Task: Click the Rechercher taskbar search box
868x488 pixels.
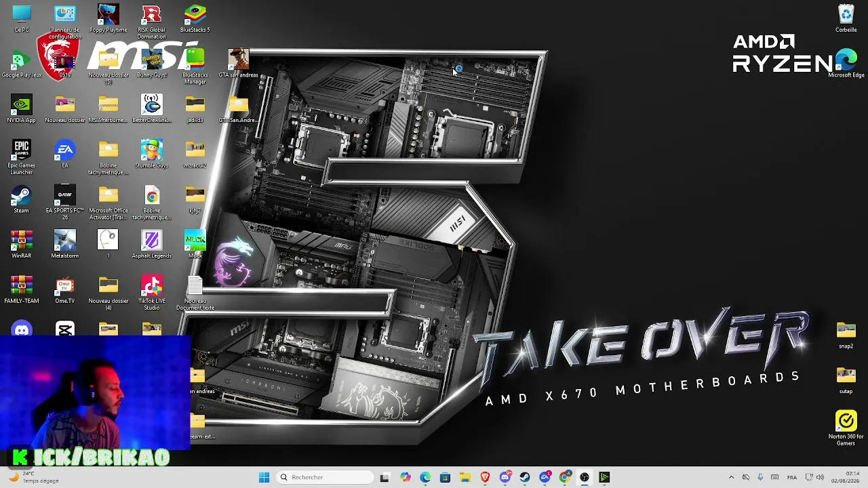Action: pyautogui.click(x=325, y=477)
